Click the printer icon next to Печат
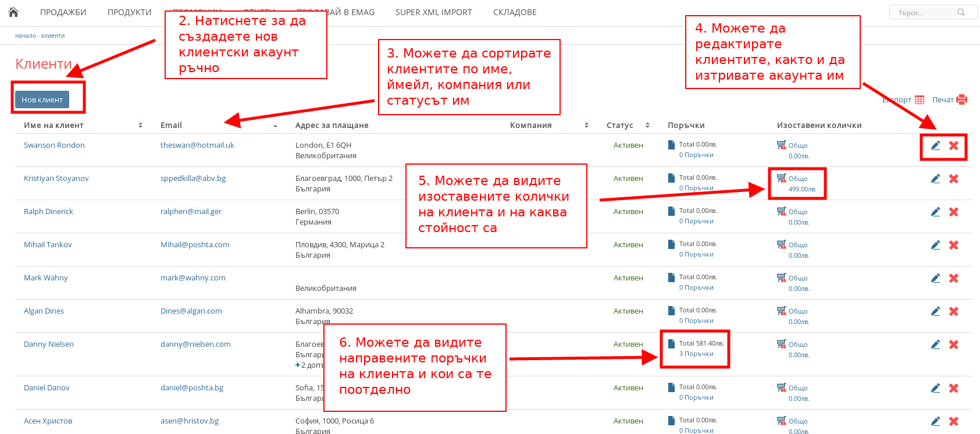Screen dimensions: 980x434 (962, 99)
